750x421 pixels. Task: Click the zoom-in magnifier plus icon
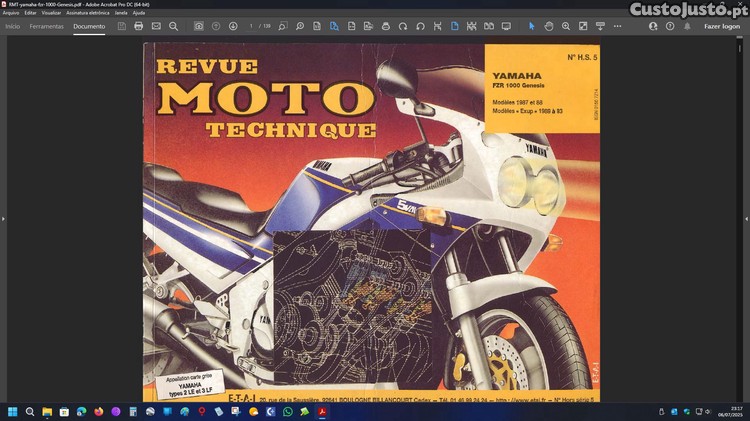pyautogui.click(x=566, y=26)
